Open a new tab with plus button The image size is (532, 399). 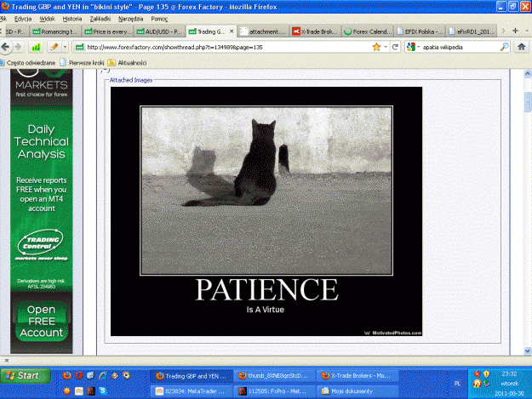coord(515,31)
